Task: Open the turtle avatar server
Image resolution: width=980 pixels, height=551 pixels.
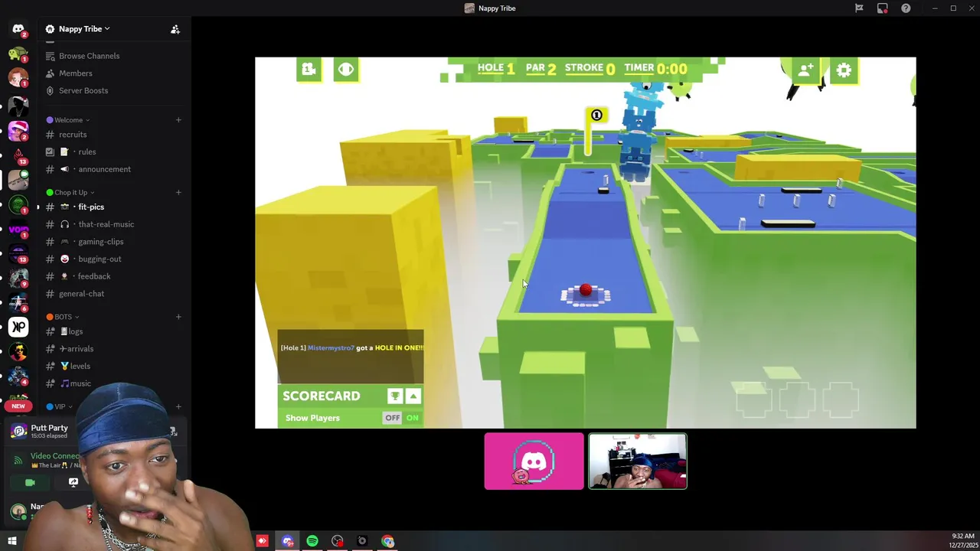Action: pos(18,54)
